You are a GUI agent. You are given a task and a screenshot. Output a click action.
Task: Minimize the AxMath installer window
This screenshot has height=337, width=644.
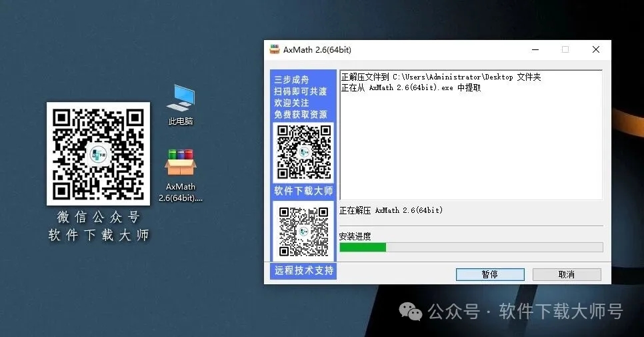[535, 50]
